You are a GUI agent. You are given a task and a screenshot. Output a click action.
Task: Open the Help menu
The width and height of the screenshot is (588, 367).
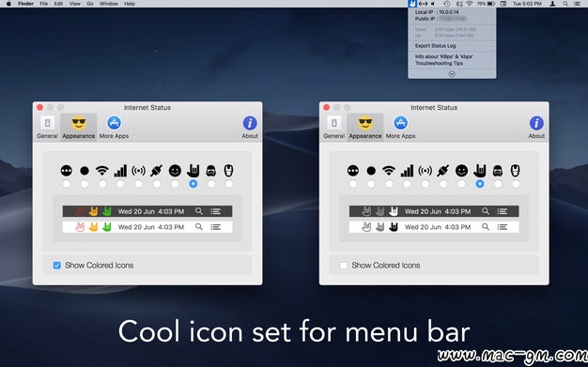point(130,4)
